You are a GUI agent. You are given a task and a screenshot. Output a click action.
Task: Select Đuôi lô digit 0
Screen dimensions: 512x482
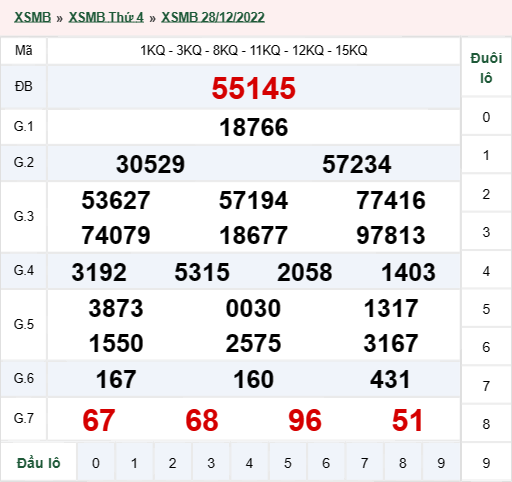pyautogui.click(x=486, y=117)
